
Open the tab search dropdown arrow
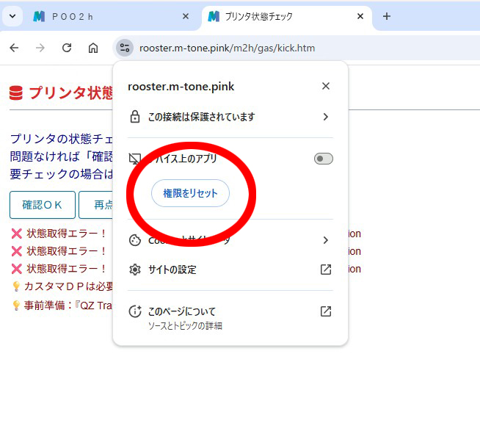pos(12,16)
